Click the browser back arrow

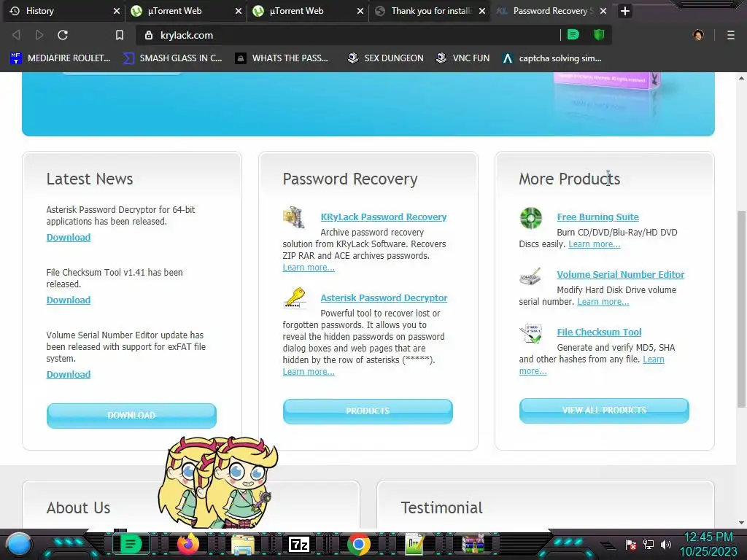point(16,35)
